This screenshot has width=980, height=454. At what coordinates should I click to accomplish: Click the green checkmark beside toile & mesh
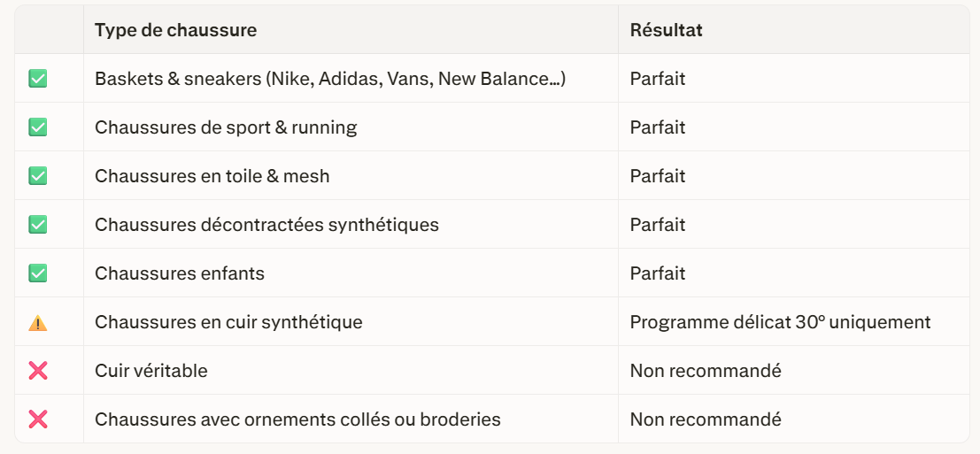click(38, 176)
